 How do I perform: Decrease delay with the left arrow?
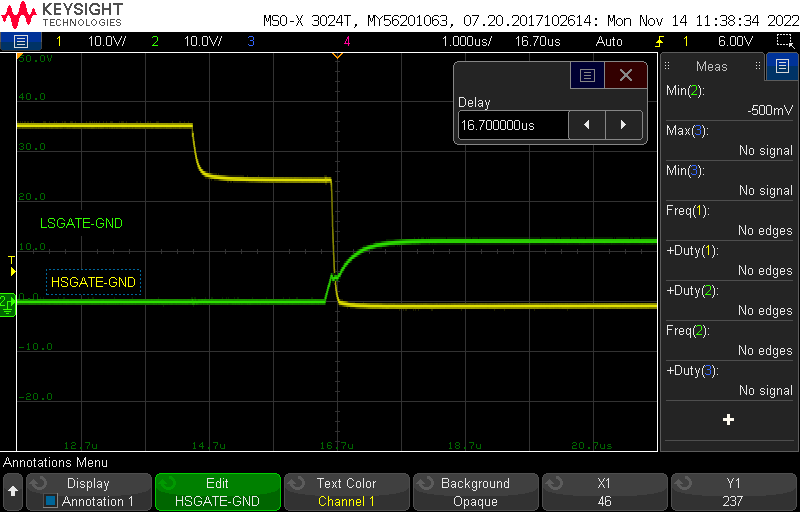pos(587,125)
